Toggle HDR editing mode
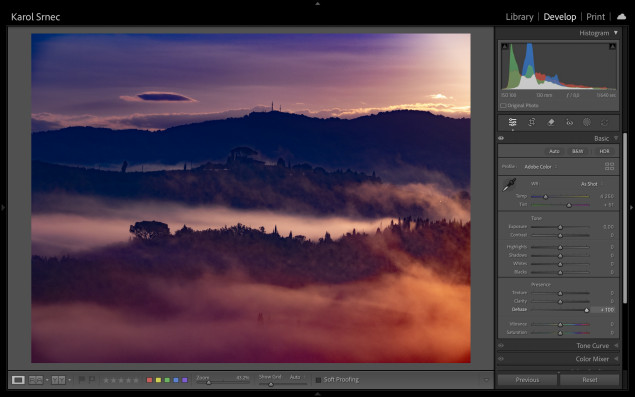This screenshot has width=635, height=397. coord(604,151)
